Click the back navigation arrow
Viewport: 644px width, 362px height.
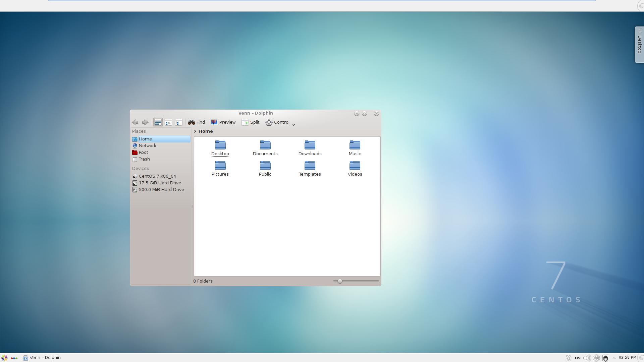[x=135, y=122]
